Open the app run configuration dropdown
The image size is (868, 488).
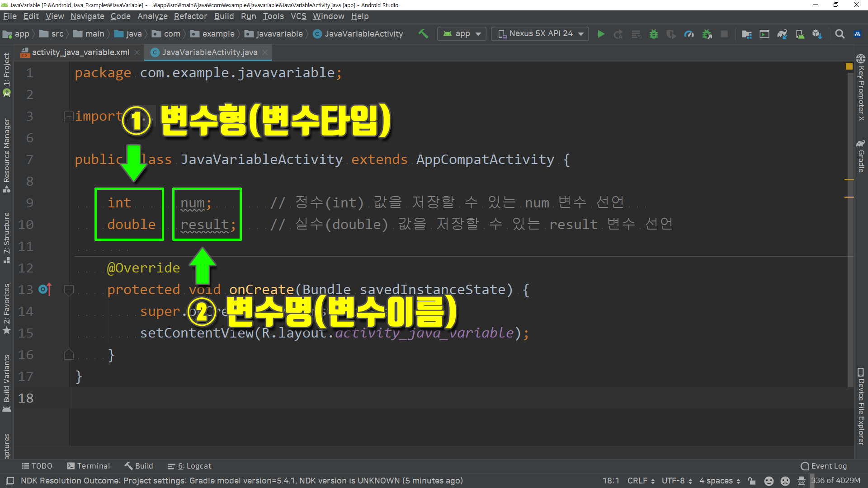click(x=462, y=34)
